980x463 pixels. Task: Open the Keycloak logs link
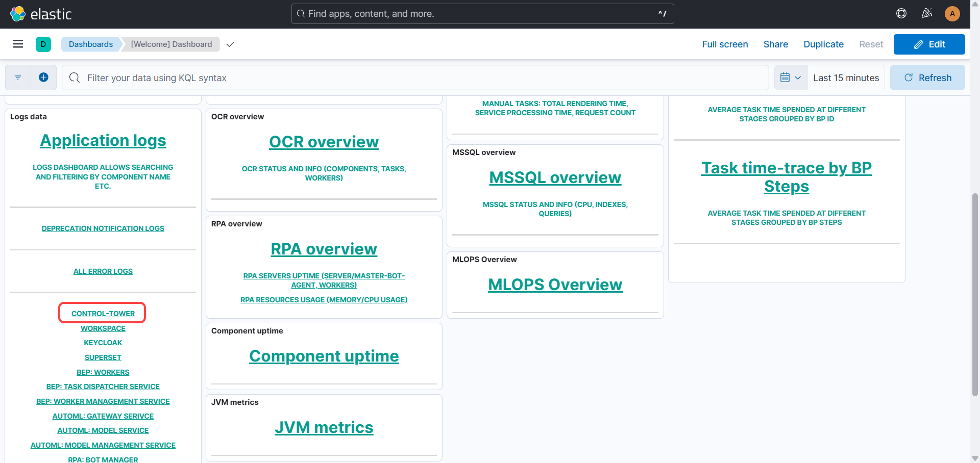click(x=103, y=343)
